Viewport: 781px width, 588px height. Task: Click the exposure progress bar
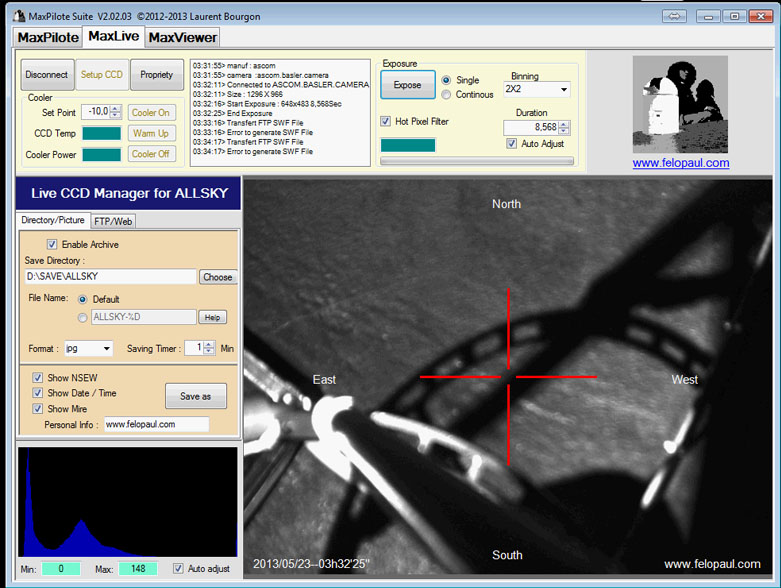[x=477, y=161]
